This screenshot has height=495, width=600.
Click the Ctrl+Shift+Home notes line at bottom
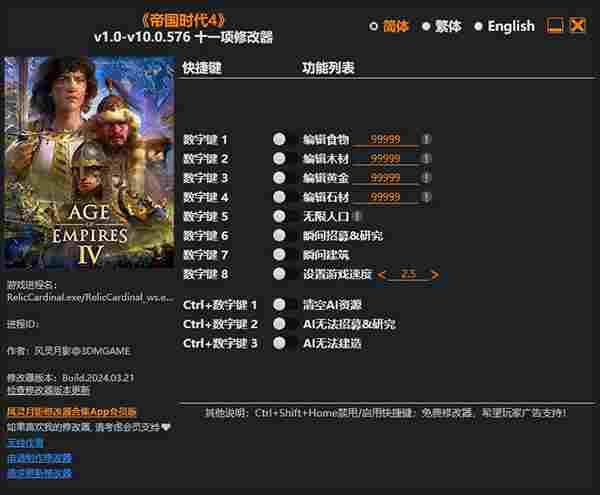(x=386, y=413)
